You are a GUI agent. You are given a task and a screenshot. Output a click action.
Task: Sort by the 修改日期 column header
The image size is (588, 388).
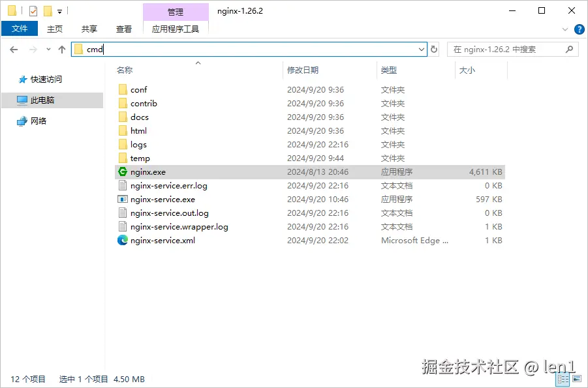[303, 70]
